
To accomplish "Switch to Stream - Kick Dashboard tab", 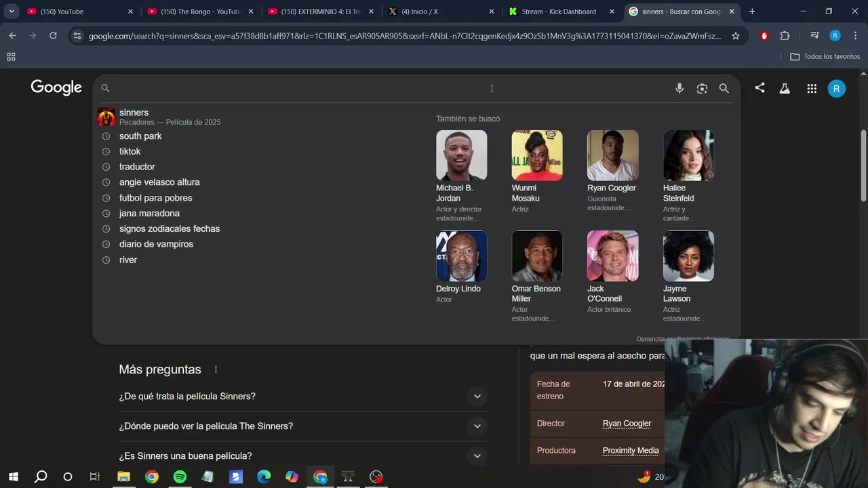I will pyautogui.click(x=562, y=12).
